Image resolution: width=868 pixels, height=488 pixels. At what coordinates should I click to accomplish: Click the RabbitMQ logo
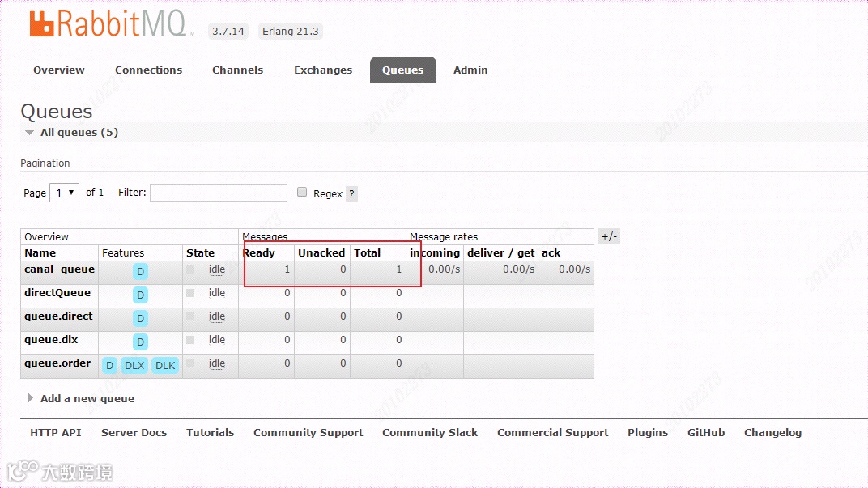tap(112, 24)
